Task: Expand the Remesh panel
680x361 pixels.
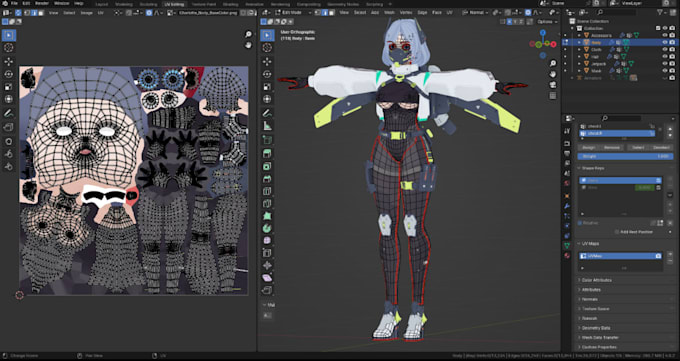Action: pos(589,318)
